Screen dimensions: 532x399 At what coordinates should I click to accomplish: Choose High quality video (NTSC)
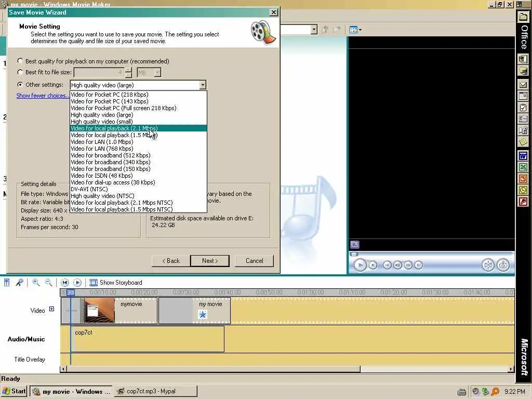[138, 196]
